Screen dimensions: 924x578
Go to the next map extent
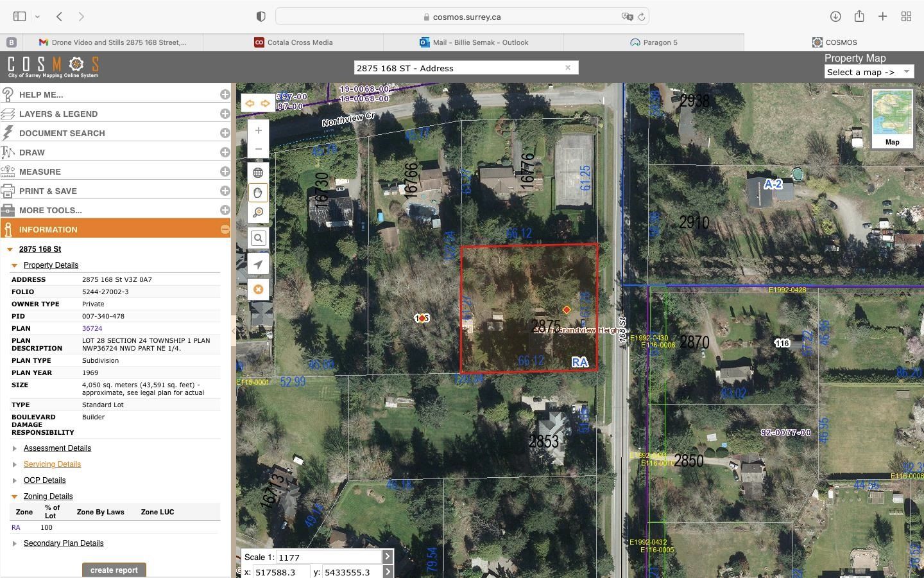point(265,103)
